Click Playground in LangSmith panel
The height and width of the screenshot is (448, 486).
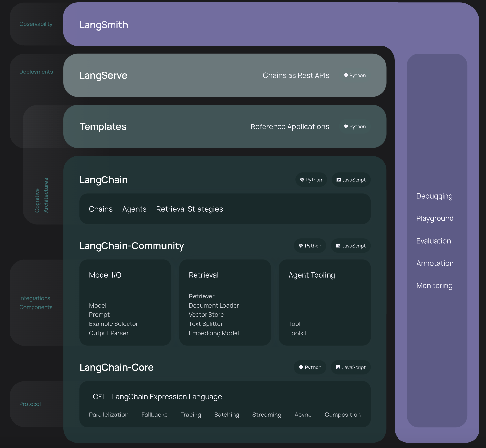(435, 218)
